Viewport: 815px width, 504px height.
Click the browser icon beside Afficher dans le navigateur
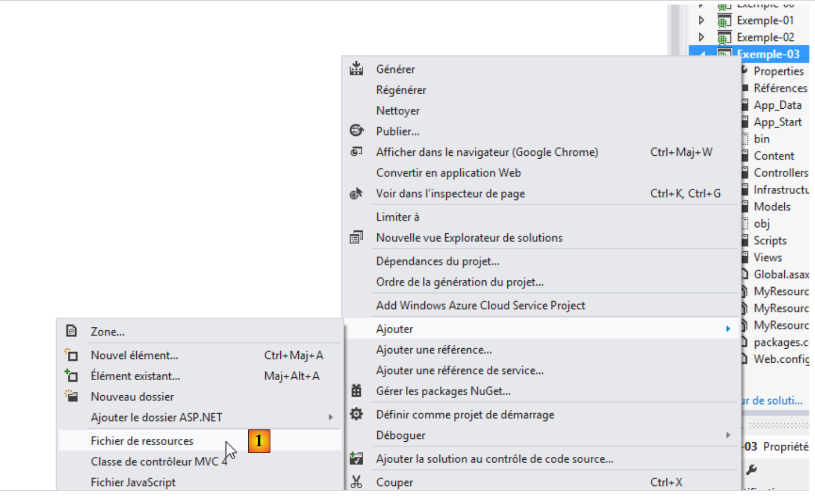coord(356,152)
